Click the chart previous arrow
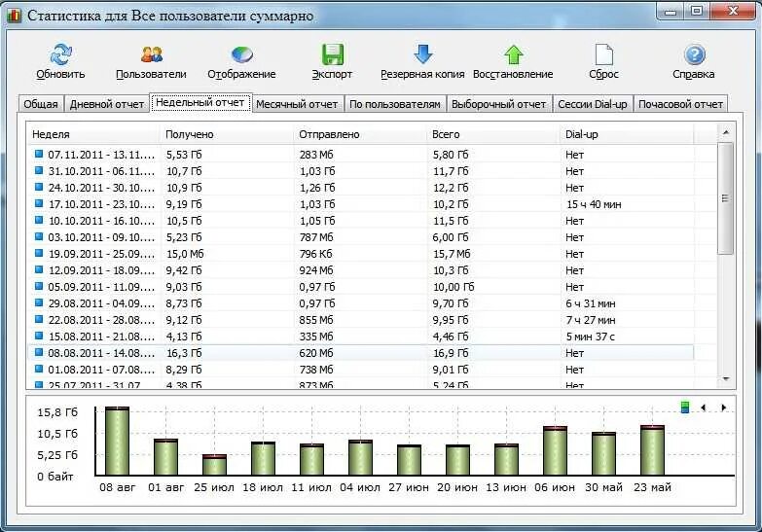The width and height of the screenshot is (762, 532). 704,408
